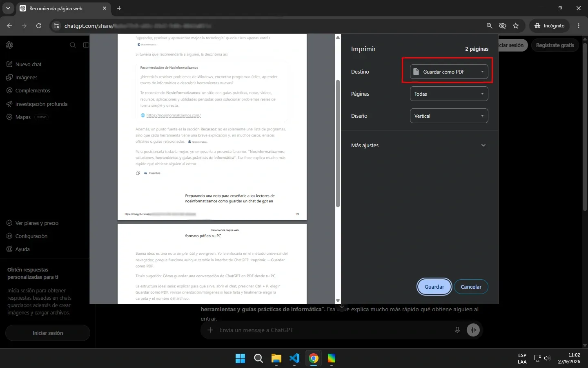Click the print preview vertical scrollbar thumb
The image size is (588, 368).
(x=338, y=144)
